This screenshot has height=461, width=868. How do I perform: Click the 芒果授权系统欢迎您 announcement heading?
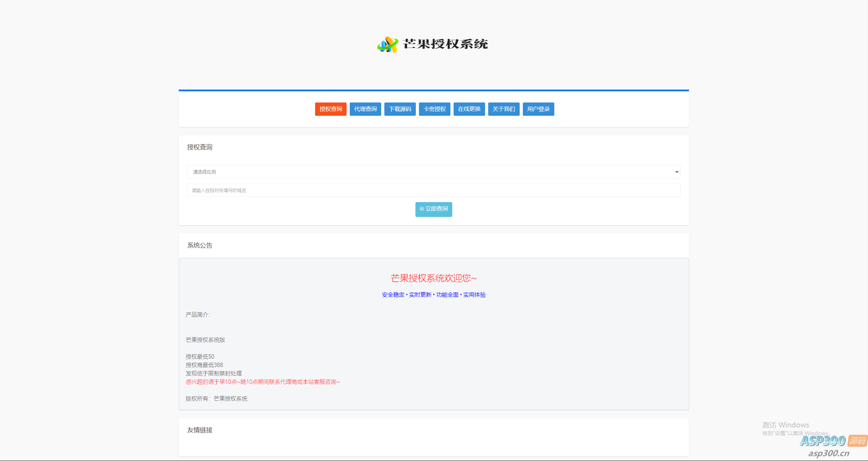click(x=433, y=278)
